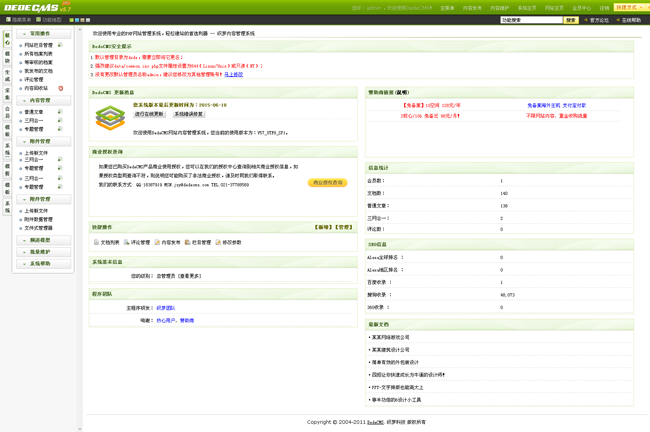Expand the 批量维护 menu section
This screenshot has height=432, width=650.
pos(44,252)
